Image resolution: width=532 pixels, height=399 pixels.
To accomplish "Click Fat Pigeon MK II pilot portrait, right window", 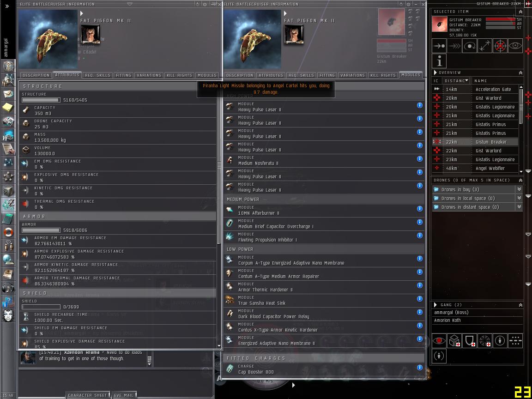I will coord(294,34).
